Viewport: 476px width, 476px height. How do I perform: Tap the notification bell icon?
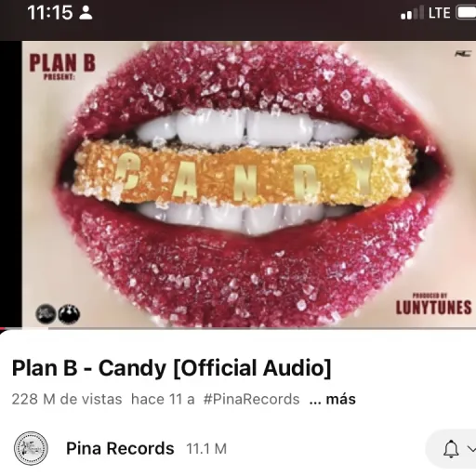pyautogui.click(x=451, y=449)
